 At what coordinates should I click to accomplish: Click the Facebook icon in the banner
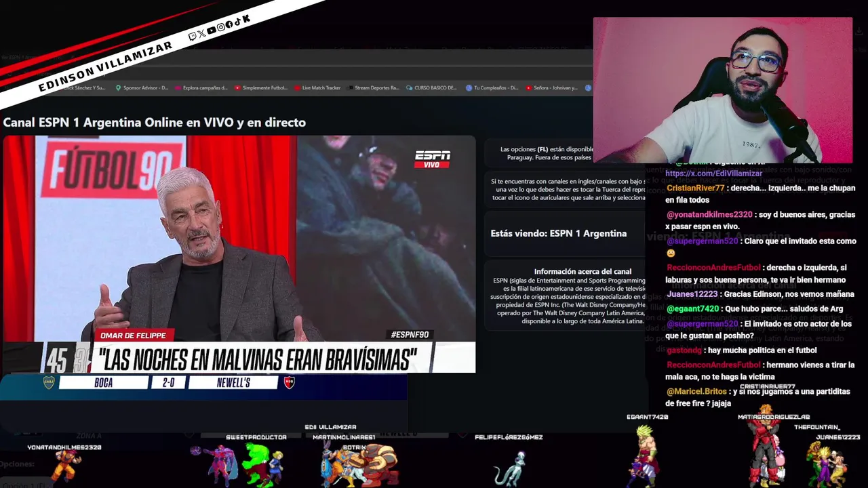(229, 24)
